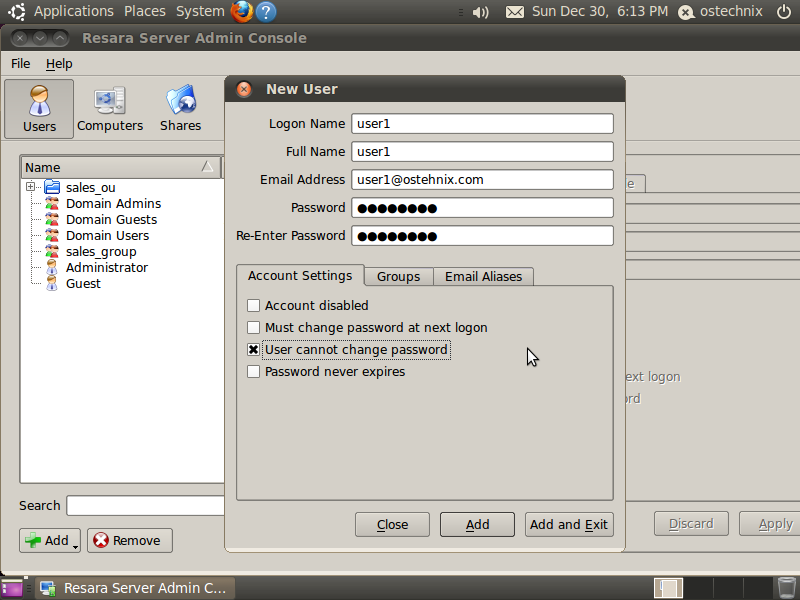Screen dimensions: 800x600
Task: Enable Password never expires
Action: [253, 371]
